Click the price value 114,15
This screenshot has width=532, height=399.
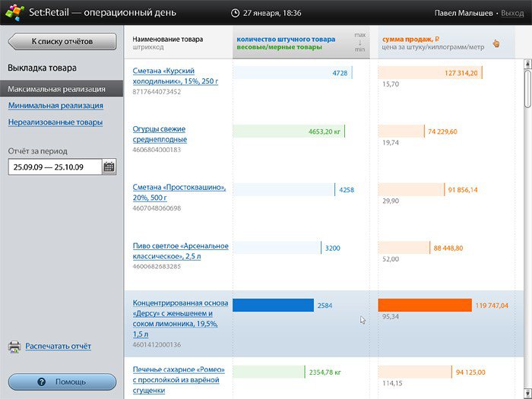tap(392, 383)
